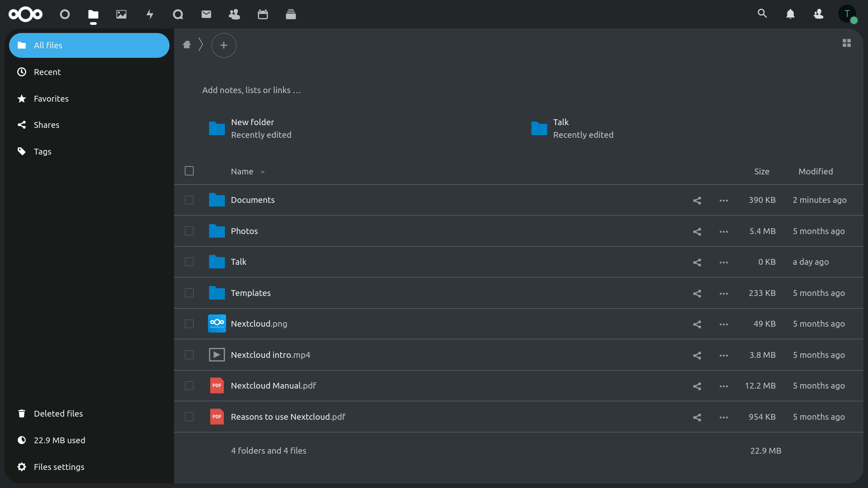This screenshot has height=488, width=868.
Task: Open the Activity lightning icon
Action: pyautogui.click(x=150, y=14)
